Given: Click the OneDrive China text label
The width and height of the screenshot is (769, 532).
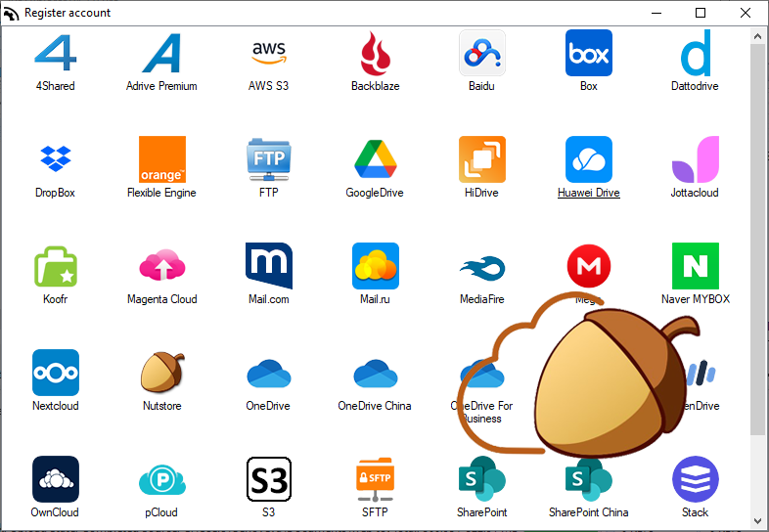Looking at the screenshot, I should (375, 406).
